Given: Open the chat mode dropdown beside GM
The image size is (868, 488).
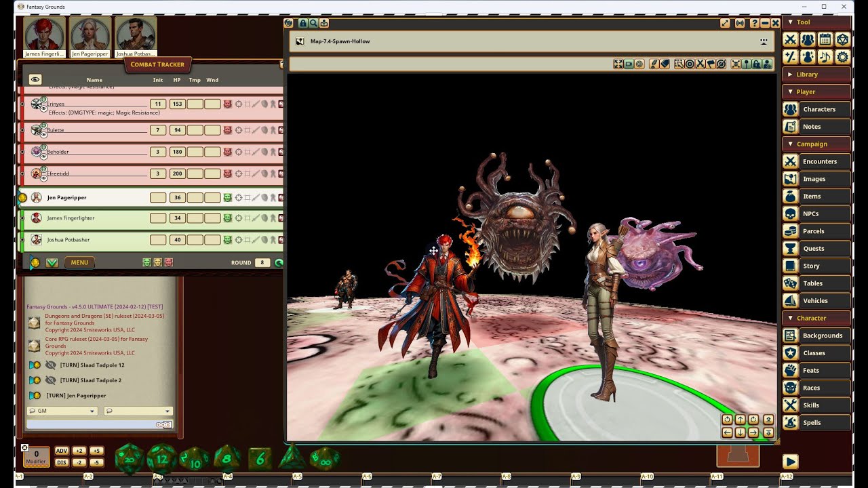Looking at the screenshot, I should [x=138, y=411].
